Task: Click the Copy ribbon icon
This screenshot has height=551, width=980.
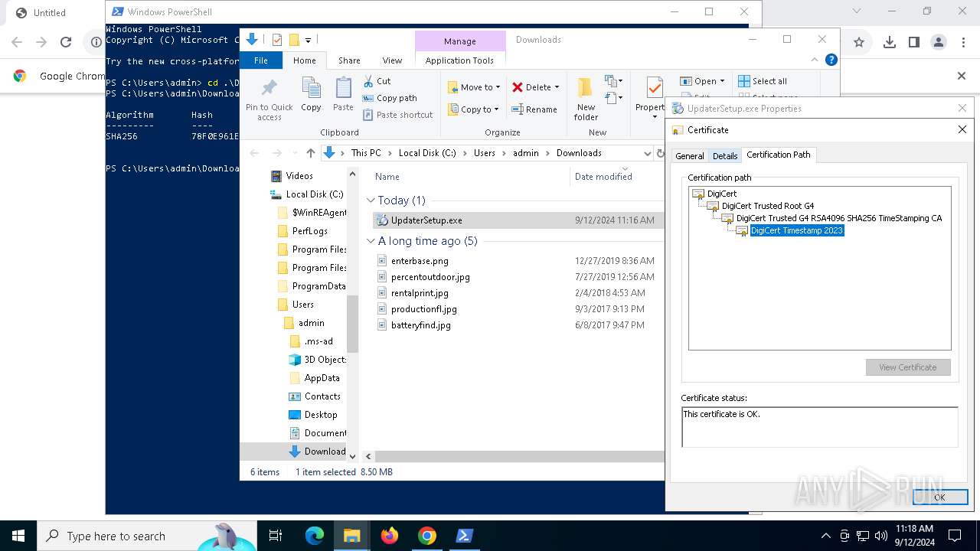Action: (311, 89)
